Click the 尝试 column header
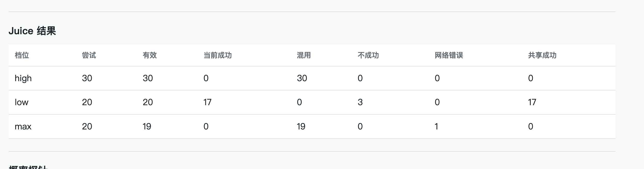Image resolution: width=644 pixels, height=169 pixels. [x=89, y=55]
